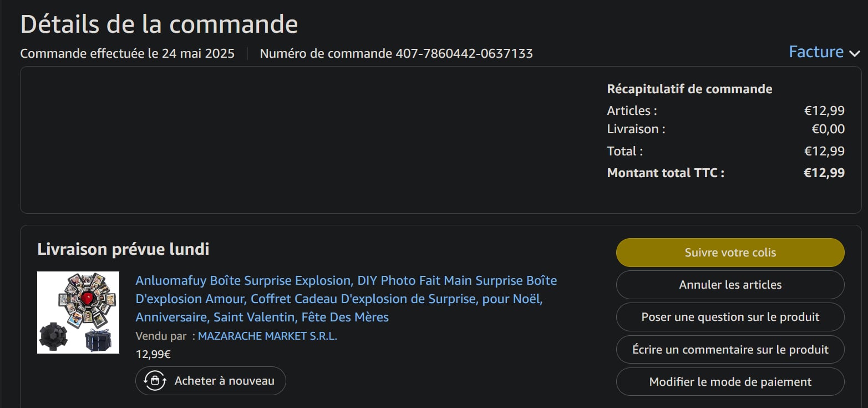This screenshot has width=868, height=408.
Task: Click the Montant total TTC amount €12,99
Action: (x=824, y=173)
